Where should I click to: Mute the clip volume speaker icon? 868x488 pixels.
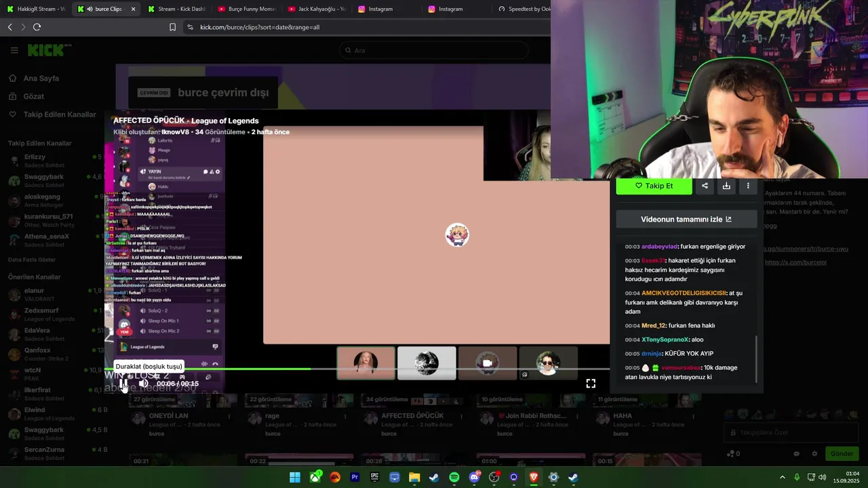[144, 384]
